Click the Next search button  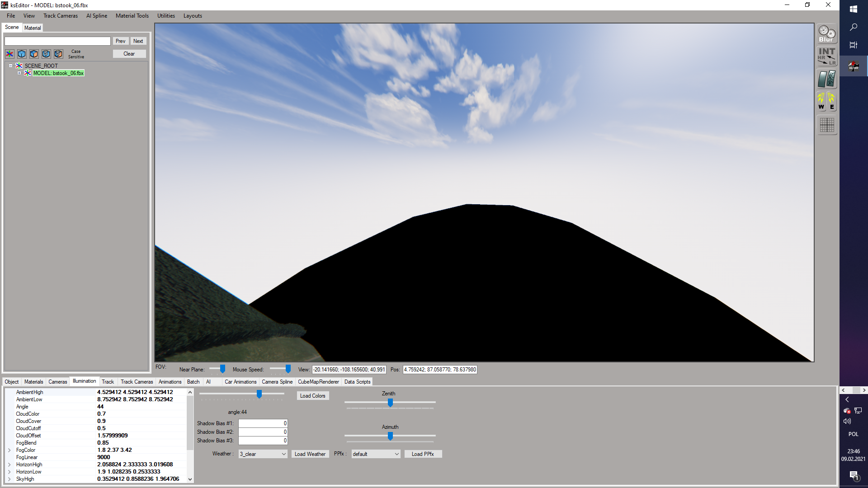tap(138, 41)
